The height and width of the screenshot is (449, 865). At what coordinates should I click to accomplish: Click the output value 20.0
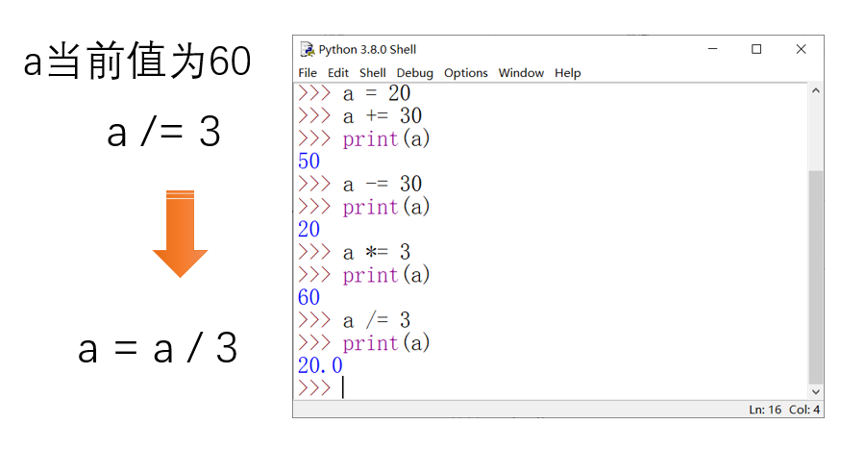tap(320, 365)
